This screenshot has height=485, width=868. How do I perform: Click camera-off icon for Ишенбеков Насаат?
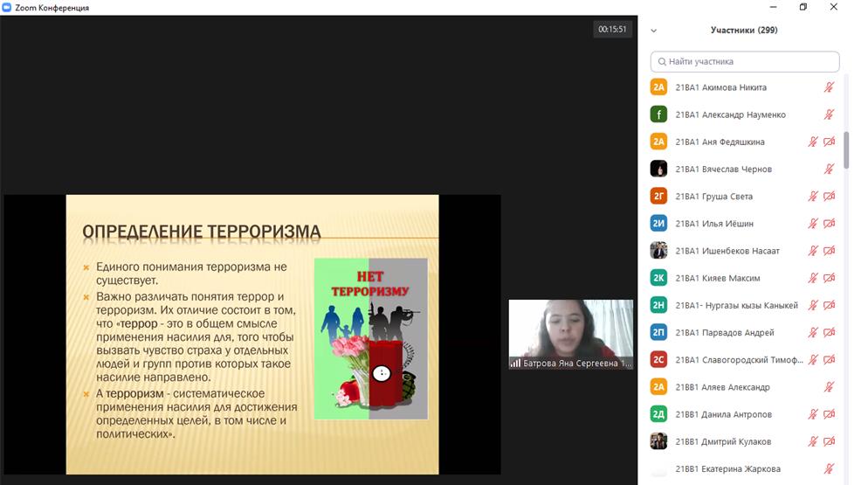pyautogui.click(x=829, y=250)
